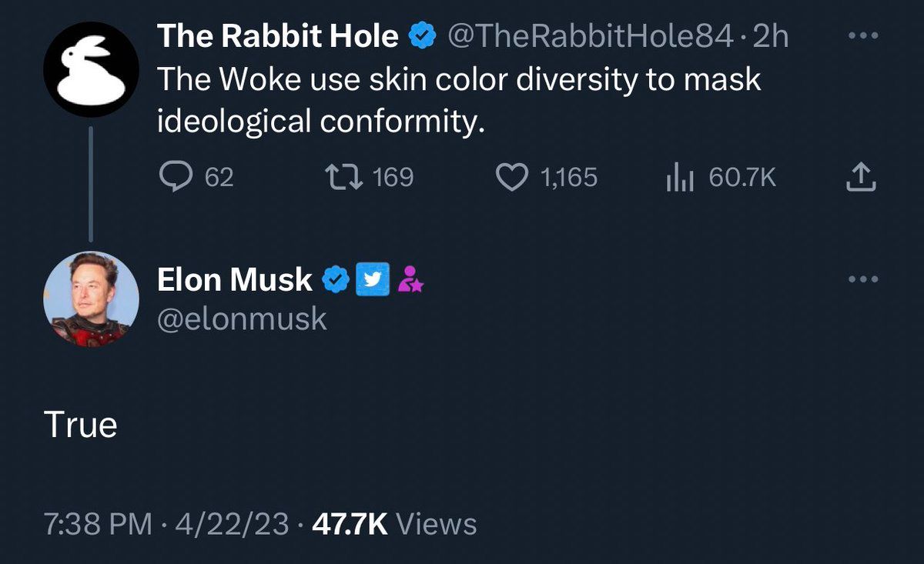Tap the share icon on the top tweet
This screenshot has width=924, height=564.
click(861, 179)
